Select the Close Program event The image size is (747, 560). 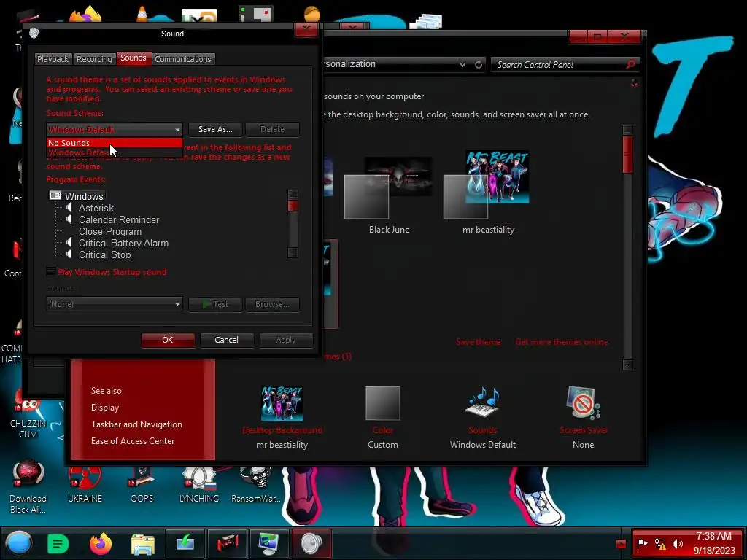tap(110, 231)
